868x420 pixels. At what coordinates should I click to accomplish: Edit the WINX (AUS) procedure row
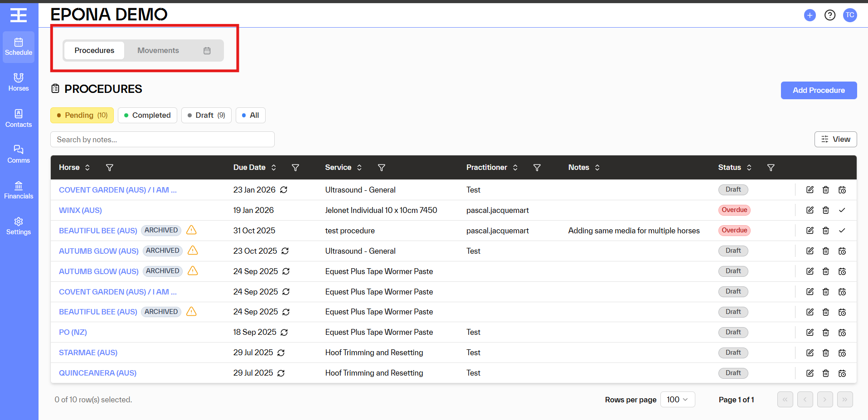[x=810, y=210]
